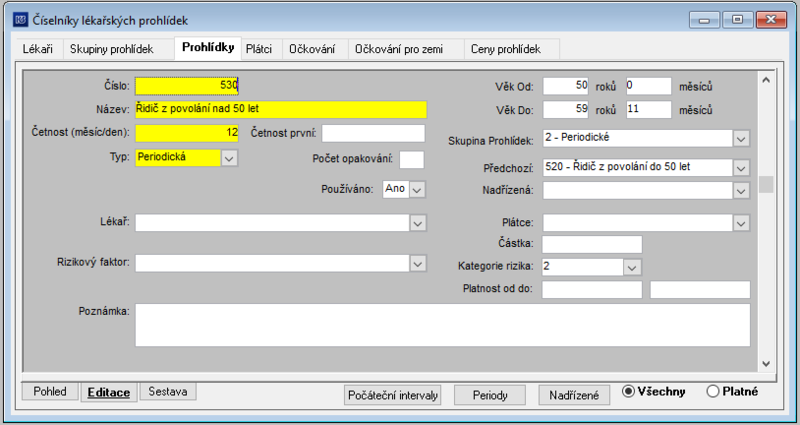Click the Sestava button

pos(168,392)
